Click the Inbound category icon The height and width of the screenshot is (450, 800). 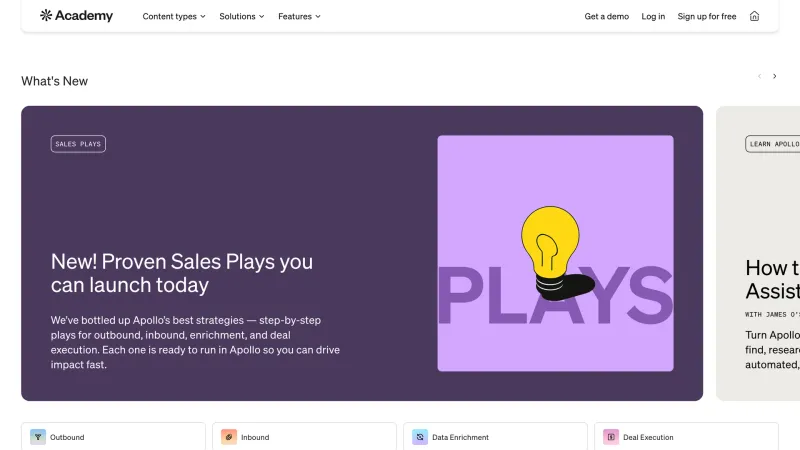(229, 437)
